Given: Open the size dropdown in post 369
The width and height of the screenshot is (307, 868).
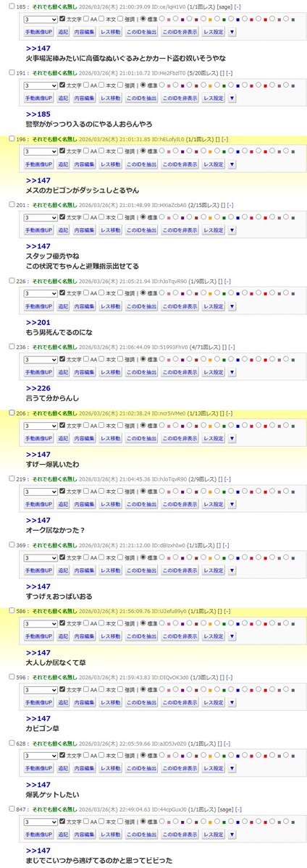Looking at the screenshot, I should [x=41, y=557].
